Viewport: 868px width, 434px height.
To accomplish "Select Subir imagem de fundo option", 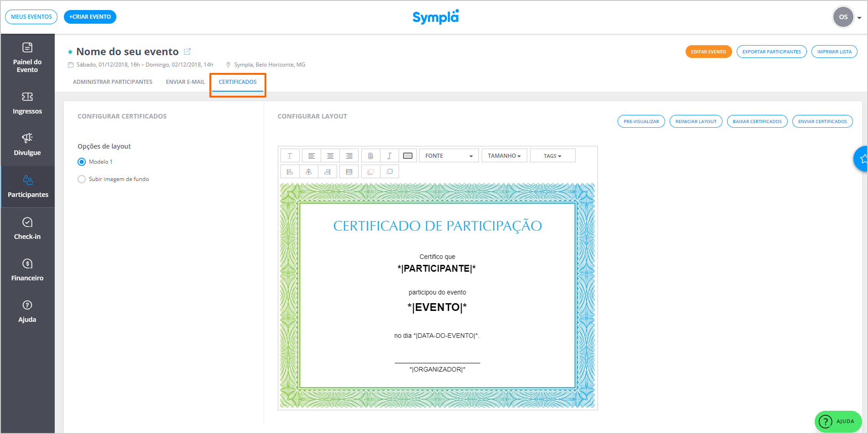I will pyautogui.click(x=82, y=179).
